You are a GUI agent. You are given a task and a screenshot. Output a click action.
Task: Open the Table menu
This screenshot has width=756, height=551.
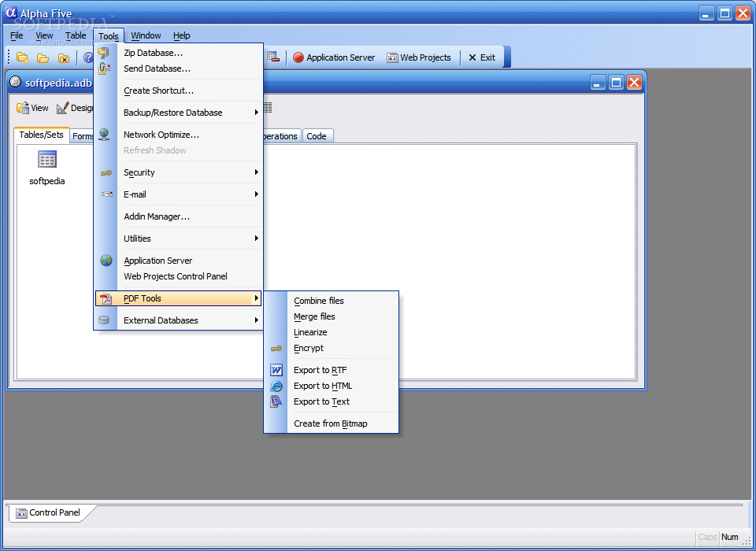pyautogui.click(x=76, y=35)
